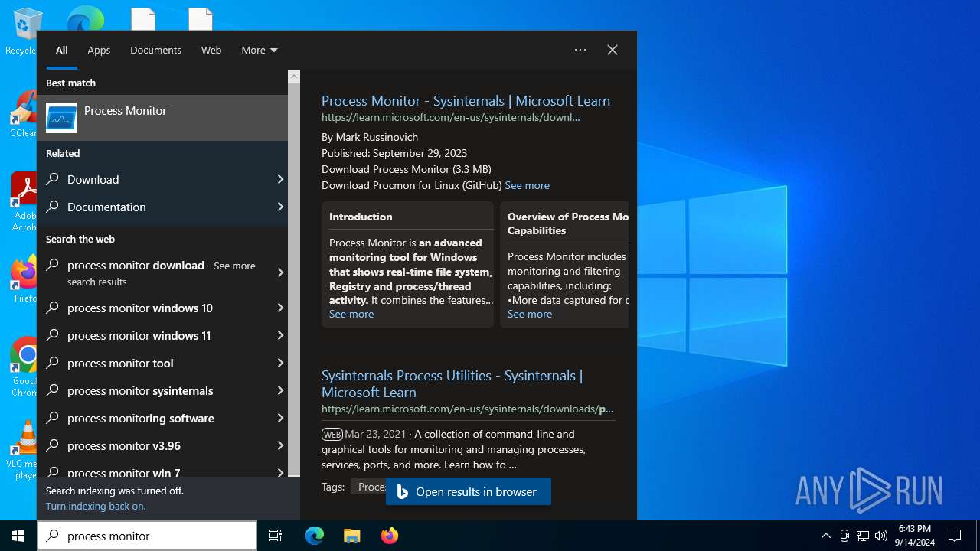The image size is (980, 551).
Task: Open the Sysinternals Process Utilities link
Action: (452, 383)
